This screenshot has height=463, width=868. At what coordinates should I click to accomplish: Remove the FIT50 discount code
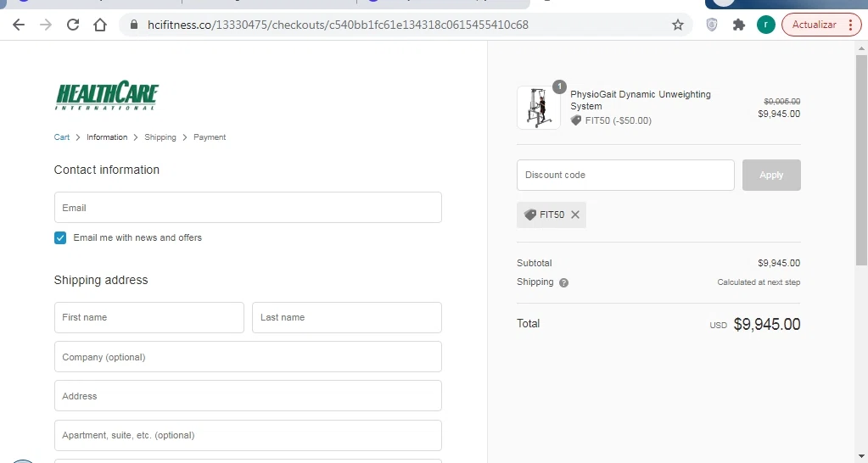pos(575,215)
